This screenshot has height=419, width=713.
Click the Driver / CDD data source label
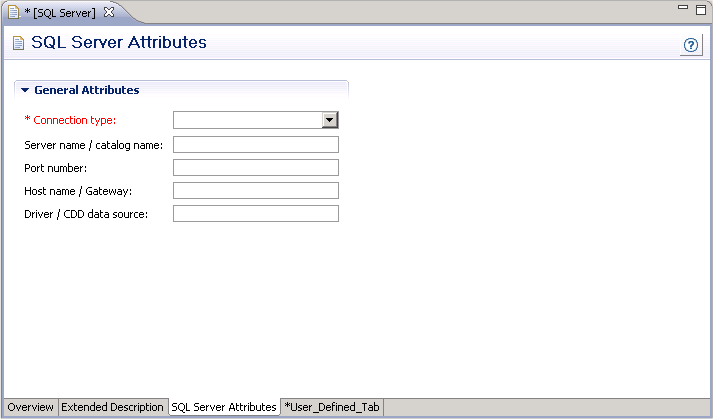click(x=86, y=214)
